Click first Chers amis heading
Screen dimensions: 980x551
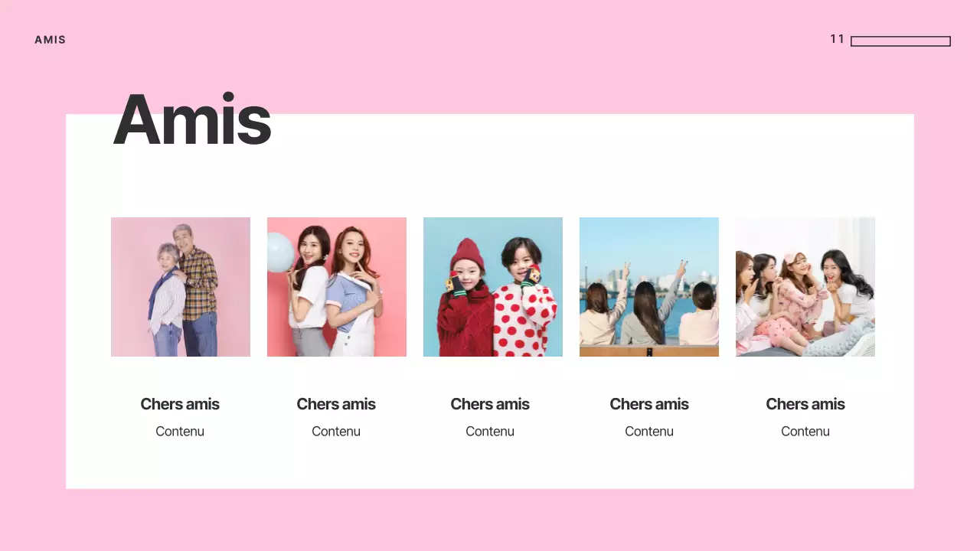point(180,404)
